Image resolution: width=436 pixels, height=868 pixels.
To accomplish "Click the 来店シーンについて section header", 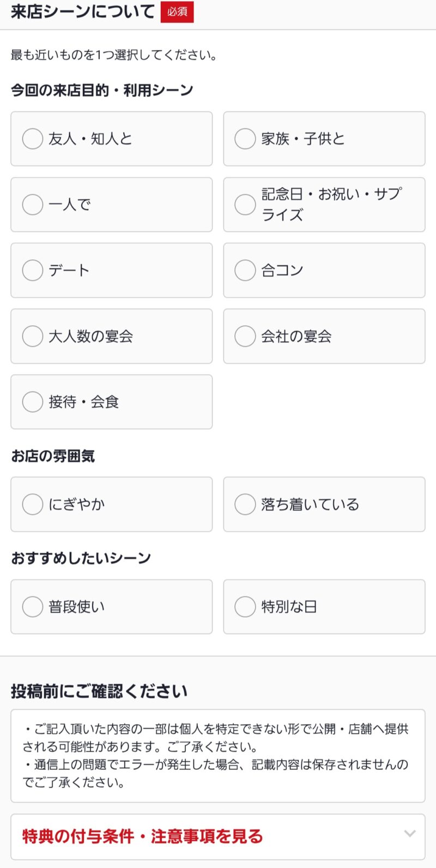I will pos(83,12).
